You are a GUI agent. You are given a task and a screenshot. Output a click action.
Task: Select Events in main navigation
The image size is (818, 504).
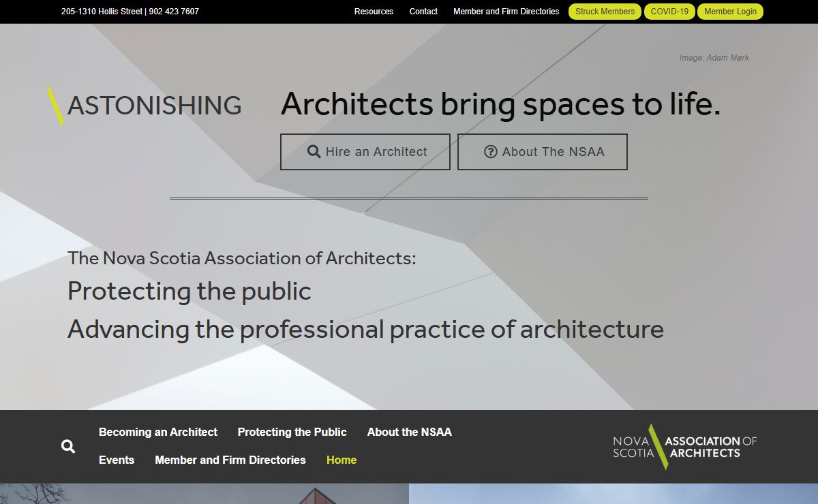click(x=117, y=460)
